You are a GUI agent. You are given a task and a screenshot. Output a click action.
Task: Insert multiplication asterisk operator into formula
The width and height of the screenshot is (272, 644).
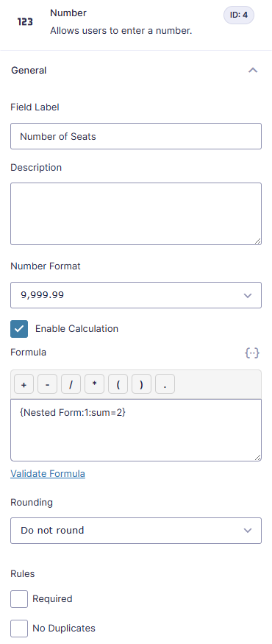click(95, 385)
